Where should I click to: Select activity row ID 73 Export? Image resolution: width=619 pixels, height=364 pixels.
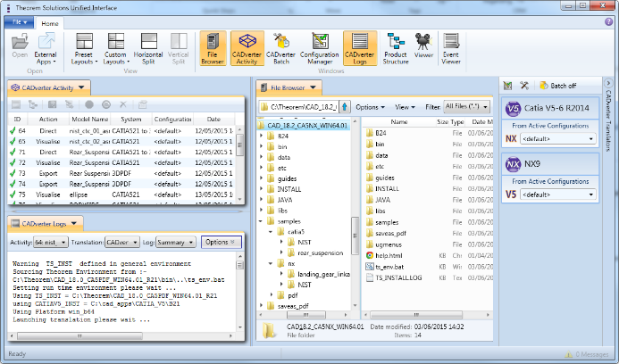click(x=121, y=173)
